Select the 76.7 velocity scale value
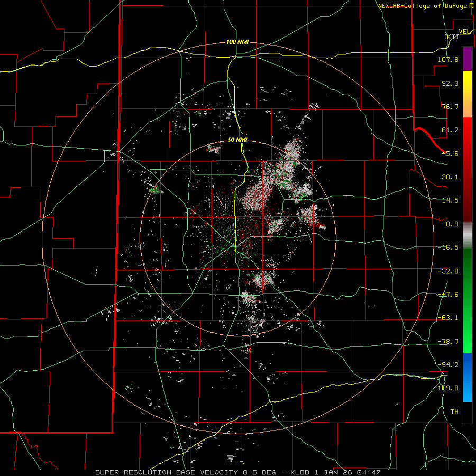Viewport: 476px width, 476px height. 450,106
